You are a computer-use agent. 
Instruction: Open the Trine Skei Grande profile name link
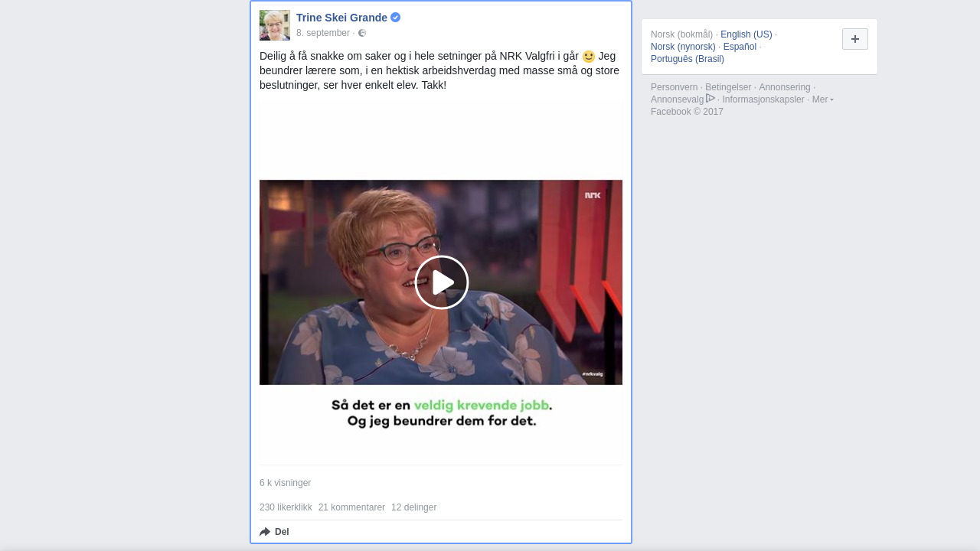341,18
